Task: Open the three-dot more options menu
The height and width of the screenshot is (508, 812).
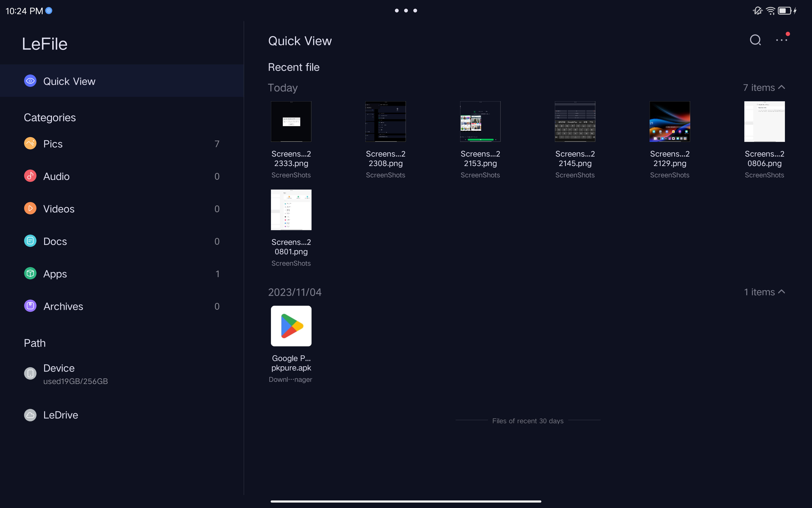Action: point(781,40)
